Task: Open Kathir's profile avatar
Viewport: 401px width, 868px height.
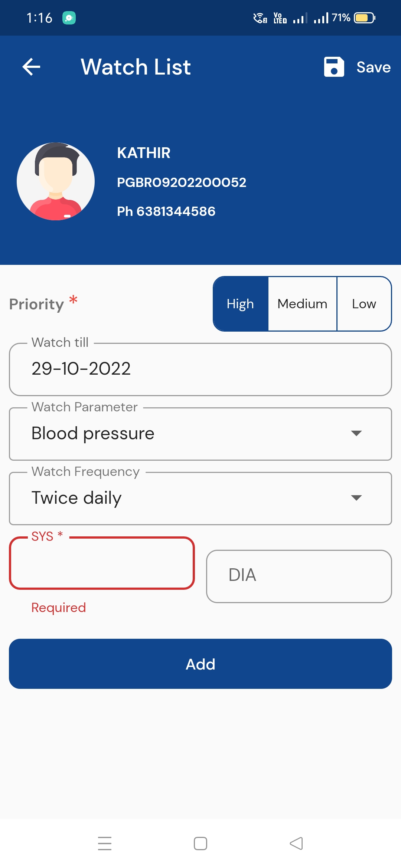Action: click(56, 181)
